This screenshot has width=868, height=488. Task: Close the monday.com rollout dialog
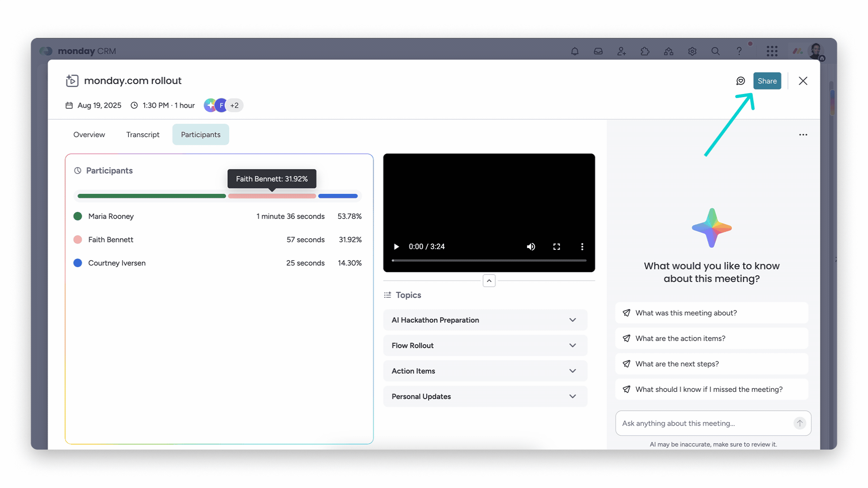point(803,81)
